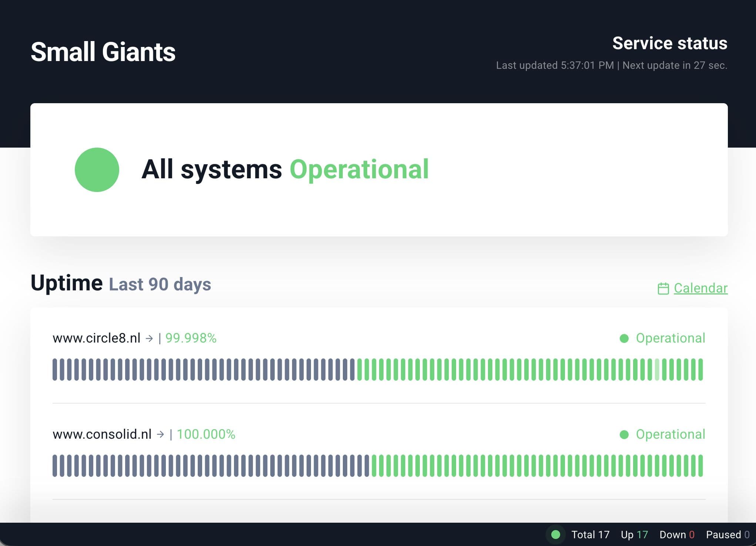Open the www.circle8.nl monitor link
756x546 pixels.
(96, 338)
